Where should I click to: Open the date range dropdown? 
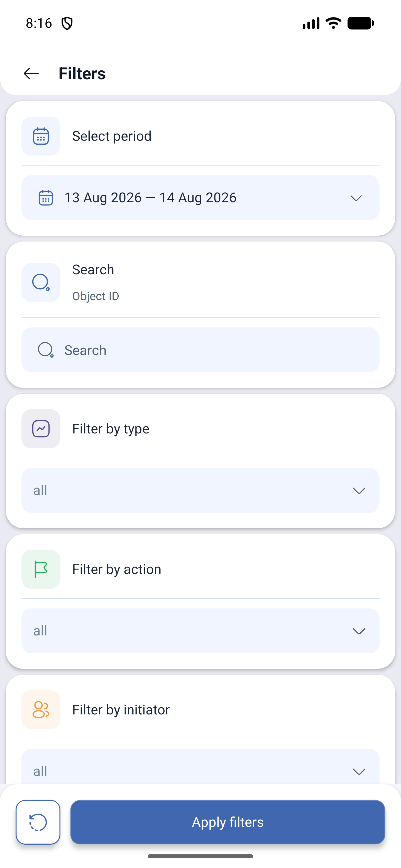coord(200,198)
